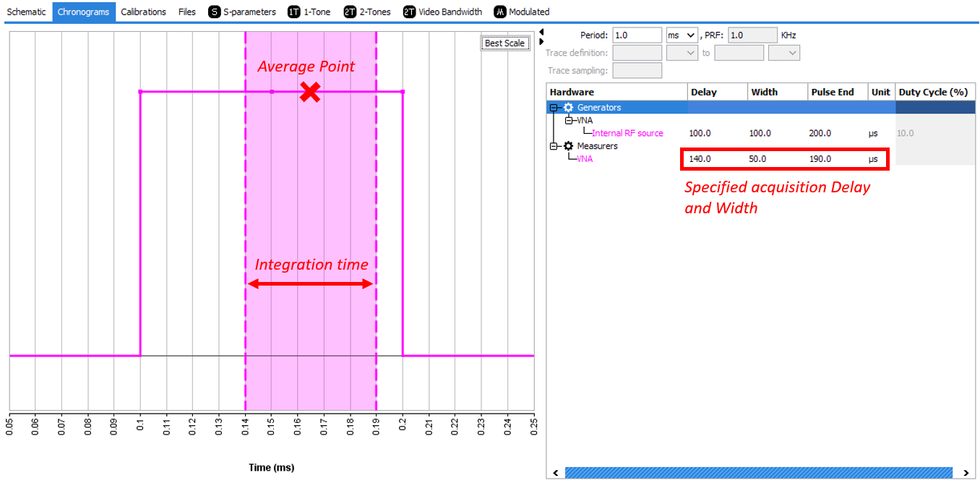Click the Period value field
The height and width of the screenshot is (483, 980).
click(637, 35)
